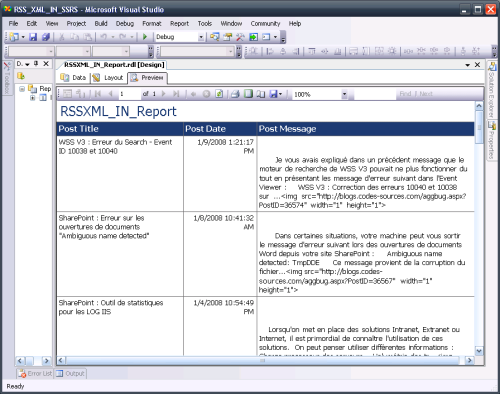Click the Undo toolbar icon
The height and width of the screenshot is (394, 500).
pyautogui.click(x=104, y=37)
